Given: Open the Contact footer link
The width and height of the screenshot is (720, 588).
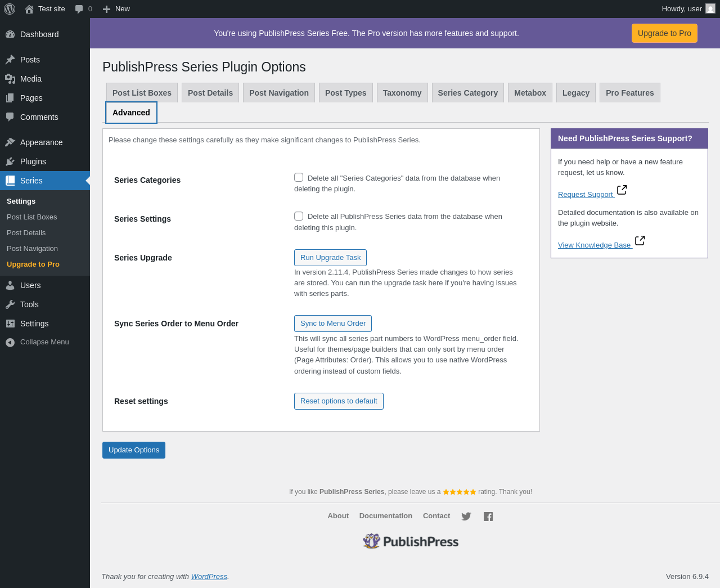Looking at the screenshot, I should click(x=436, y=516).
